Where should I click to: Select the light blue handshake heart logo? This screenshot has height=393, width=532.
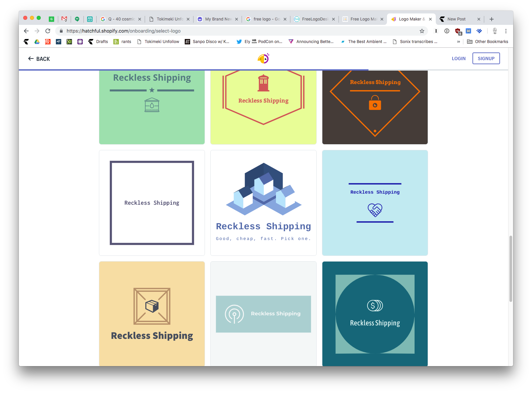point(375,203)
